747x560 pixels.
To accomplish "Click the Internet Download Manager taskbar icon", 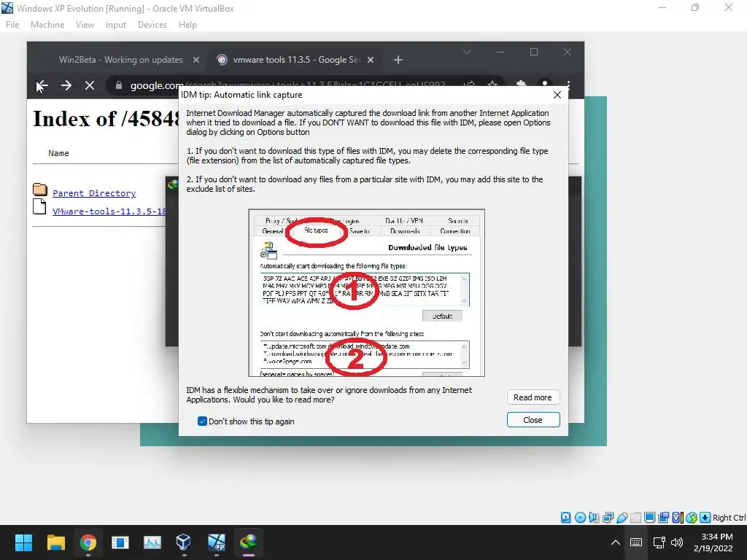I will click(x=249, y=542).
